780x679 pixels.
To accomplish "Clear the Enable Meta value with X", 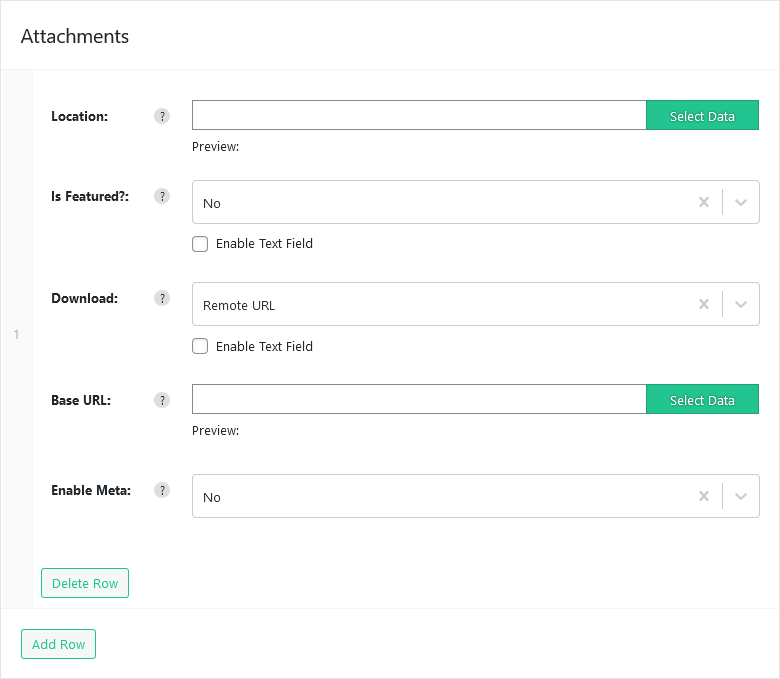I will pos(703,496).
